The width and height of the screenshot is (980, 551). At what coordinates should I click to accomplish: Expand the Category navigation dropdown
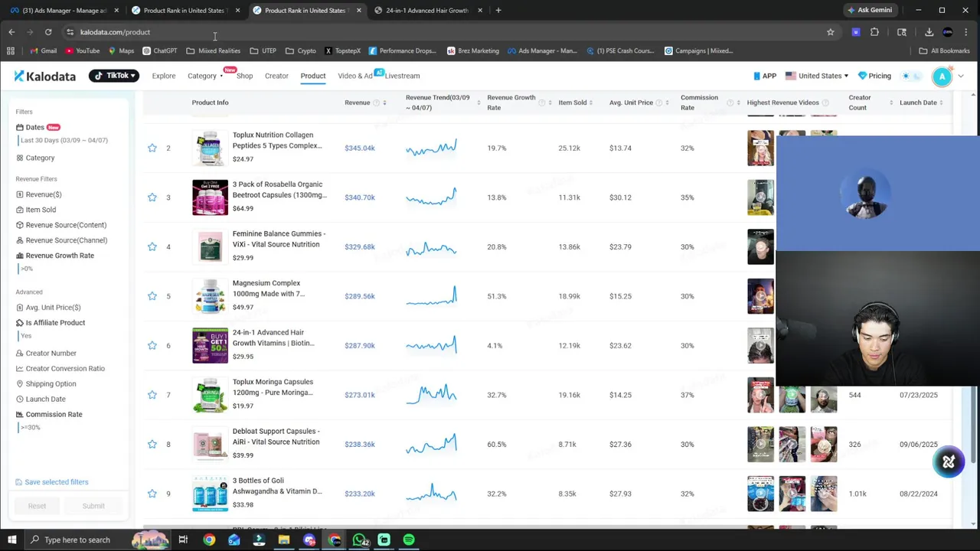pyautogui.click(x=205, y=76)
